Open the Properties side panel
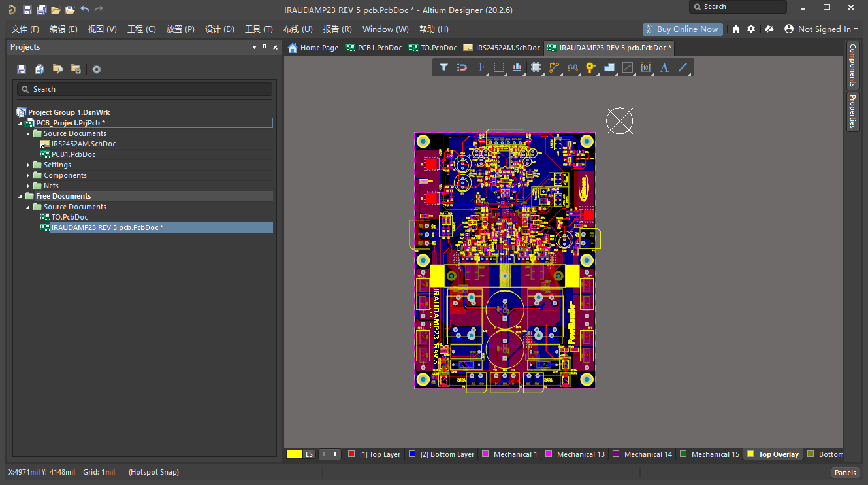Image resolution: width=868 pixels, height=485 pixels. [852, 112]
